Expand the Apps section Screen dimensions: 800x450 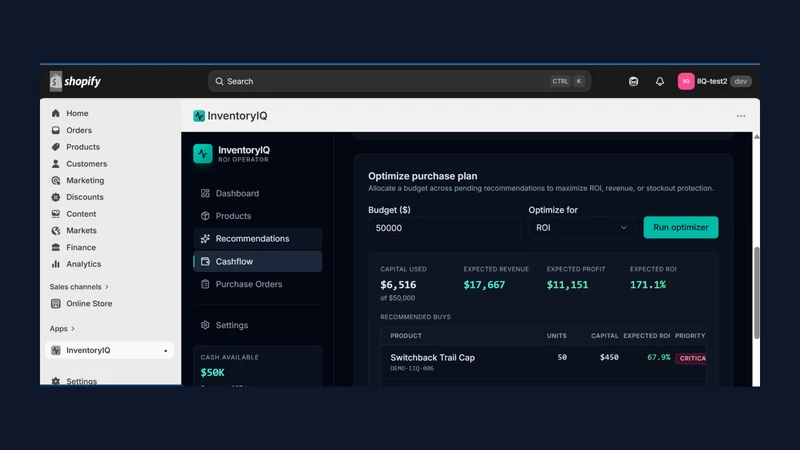coord(62,329)
